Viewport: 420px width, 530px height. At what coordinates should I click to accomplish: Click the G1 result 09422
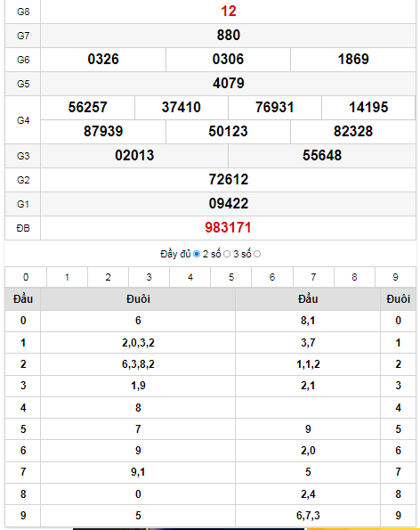(228, 203)
